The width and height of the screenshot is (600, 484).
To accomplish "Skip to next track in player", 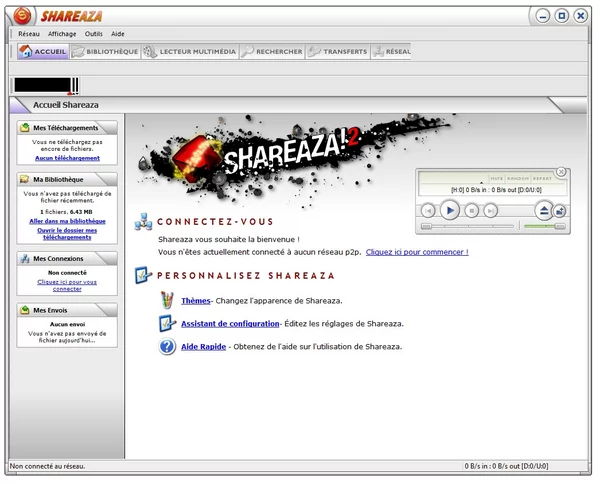I will coord(490,210).
